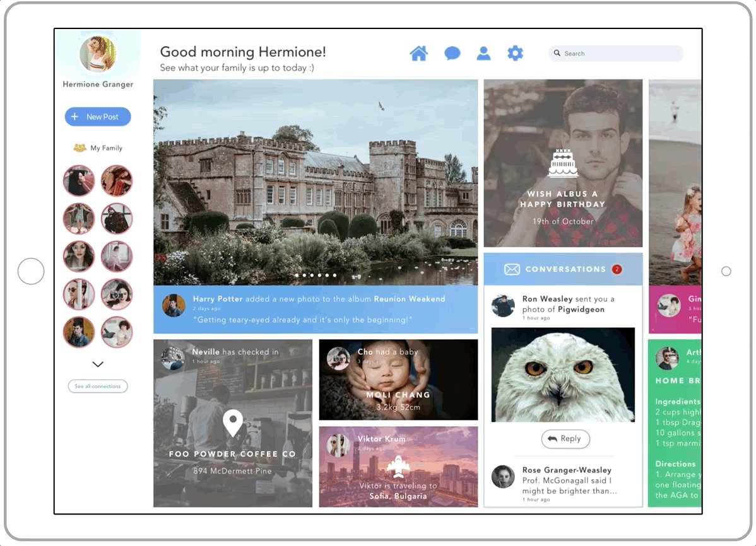Click Hermione Granger's profile picture
The width and height of the screenshot is (756, 546).
coord(98,54)
